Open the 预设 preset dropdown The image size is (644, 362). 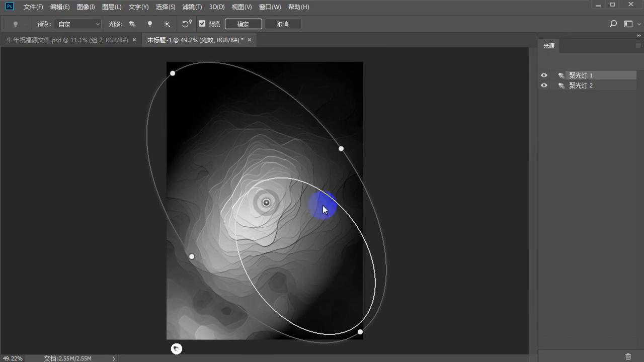(x=78, y=24)
